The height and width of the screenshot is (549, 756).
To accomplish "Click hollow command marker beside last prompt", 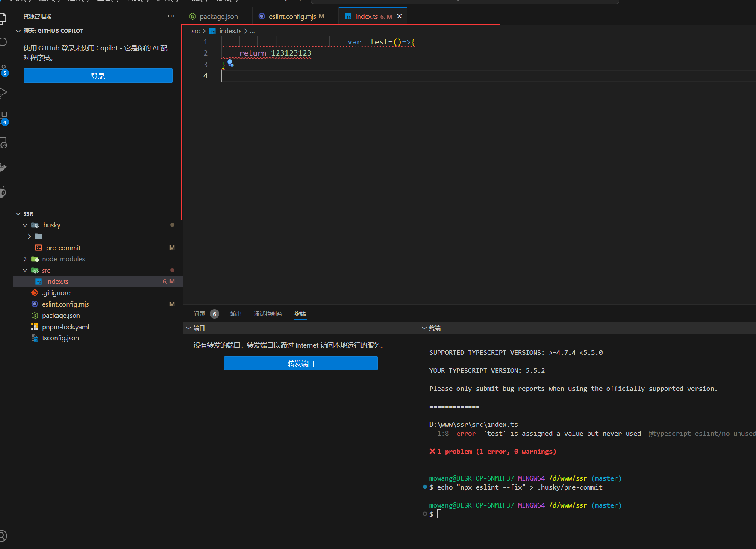I will click(x=425, y=514).
